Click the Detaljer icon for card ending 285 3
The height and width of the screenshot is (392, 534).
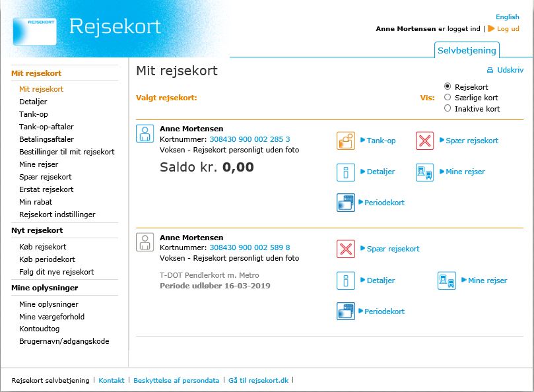point(346,172)
